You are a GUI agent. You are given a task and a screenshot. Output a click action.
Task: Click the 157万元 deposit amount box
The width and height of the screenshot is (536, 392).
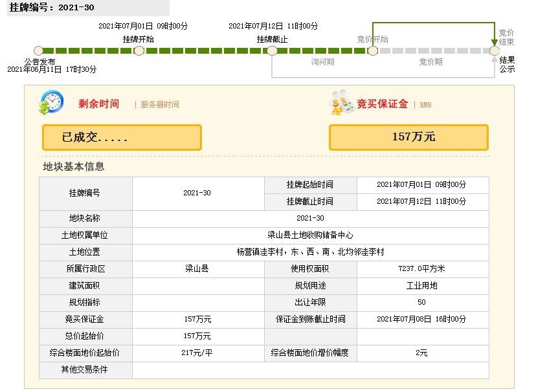[x=409, y=137]
